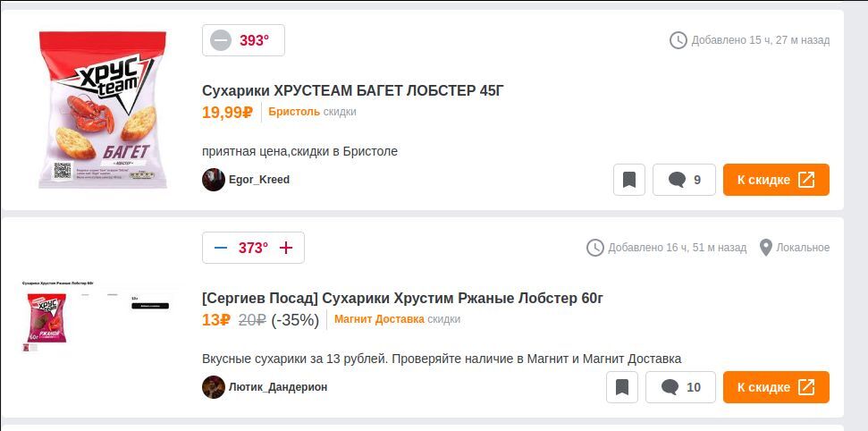868x431 pixels.
Task: Click Egor_Kreed's avatar picture
Action: (213, 180)
